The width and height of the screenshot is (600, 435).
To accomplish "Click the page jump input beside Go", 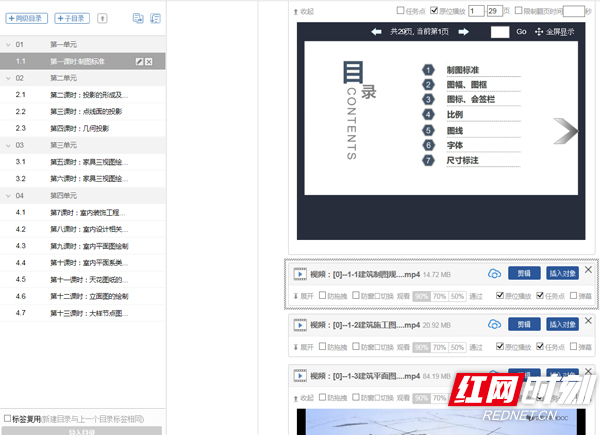I will [x=500, y=32].
